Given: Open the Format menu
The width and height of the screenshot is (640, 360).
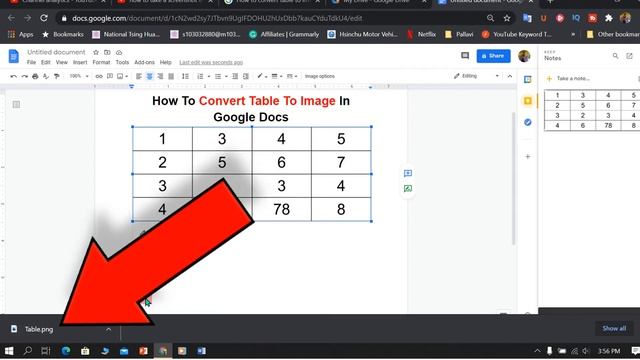Looking at the screenshot, I should pyautogui.click(x=101, y=62).
